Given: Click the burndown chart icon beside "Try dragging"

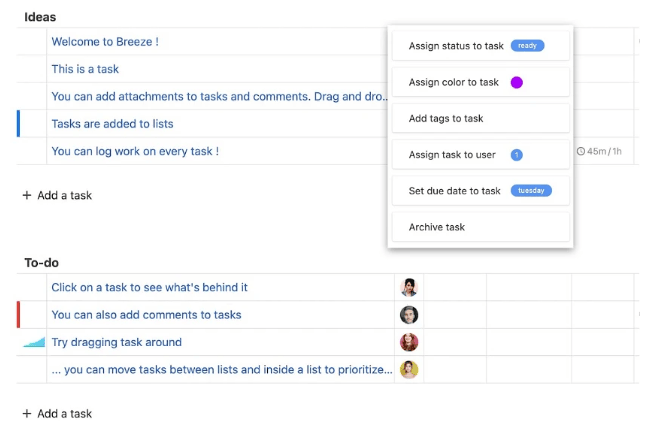Looking at the screenshot, I should (34, 342).
